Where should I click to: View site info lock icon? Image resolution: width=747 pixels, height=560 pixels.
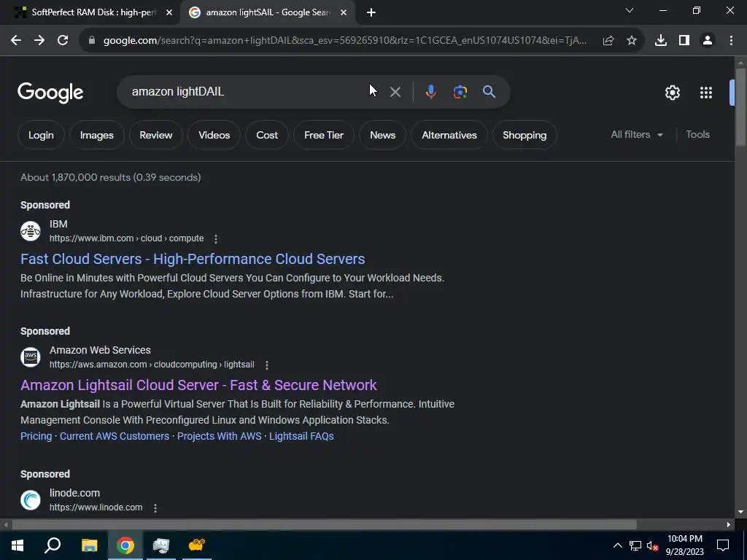(x=92, y=41)
